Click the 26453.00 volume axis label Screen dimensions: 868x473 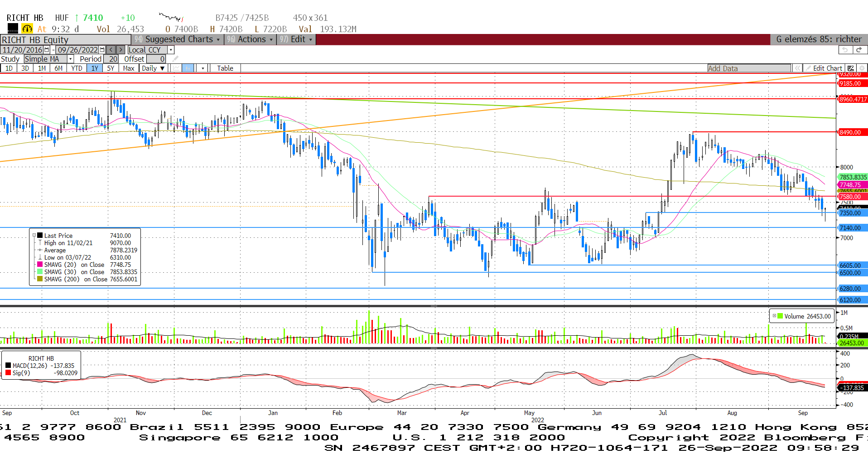[853, 343]
